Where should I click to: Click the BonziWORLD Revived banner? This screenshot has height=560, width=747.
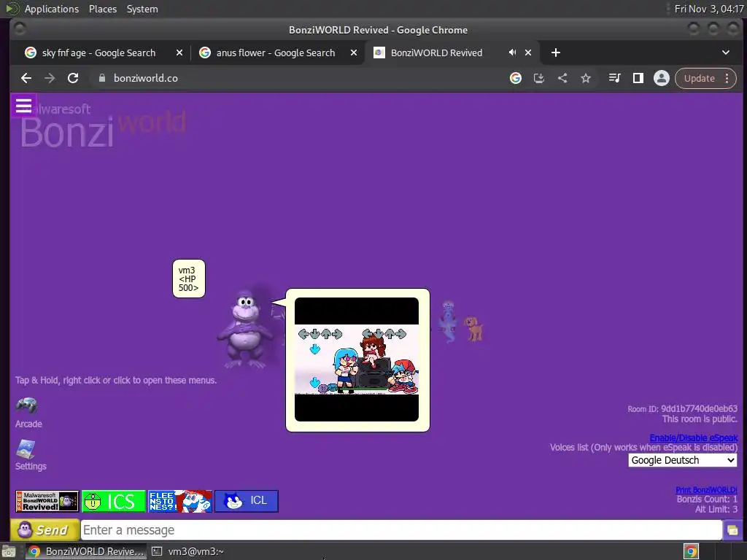point(47,501)
